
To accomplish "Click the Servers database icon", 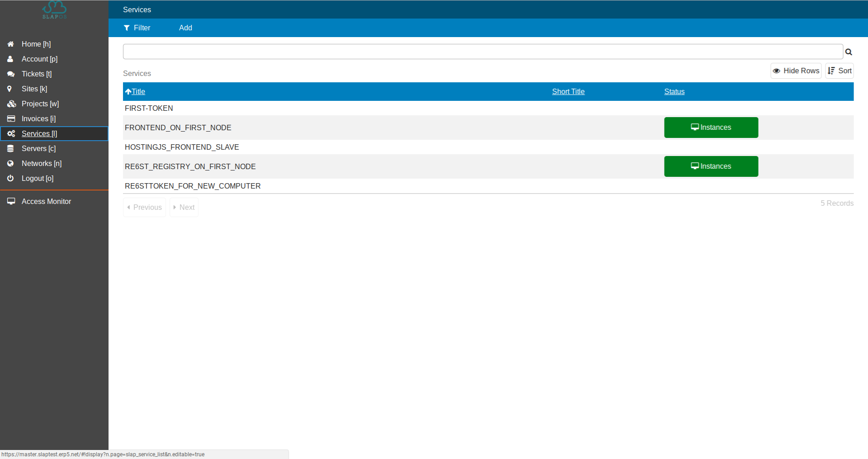I will point(10,149).
